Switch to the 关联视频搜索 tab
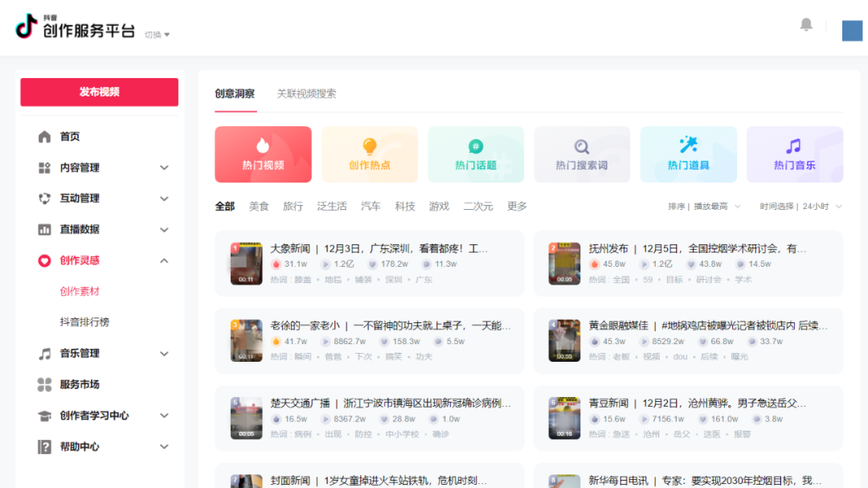Viewport: 868px width, 488px height. 306,93
